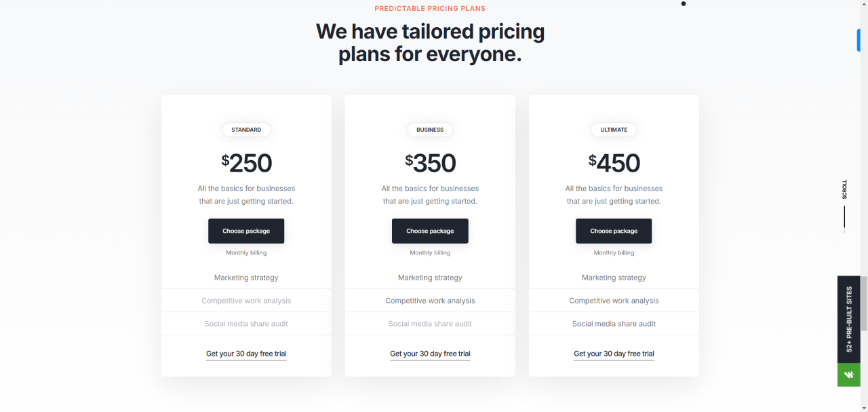Open Ultimate plan 30 day free trial link
Viewport: 868px width, 412px height.
click(x=614, y=354)
